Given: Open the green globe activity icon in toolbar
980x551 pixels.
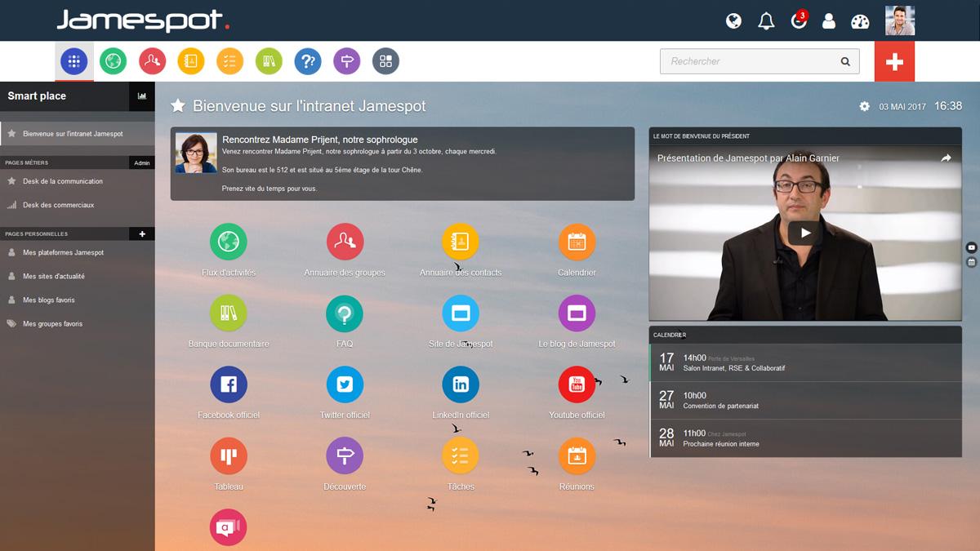Looking at the screenshot, I should (113, 61).
